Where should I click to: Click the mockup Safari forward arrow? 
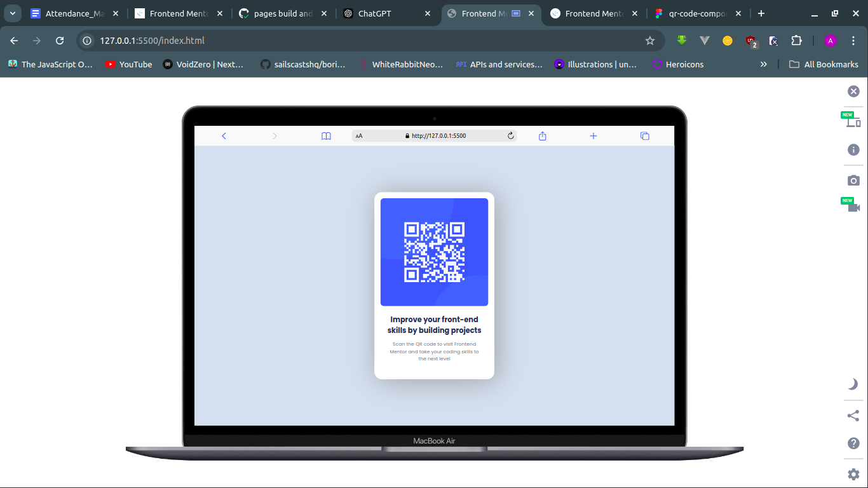275,136
